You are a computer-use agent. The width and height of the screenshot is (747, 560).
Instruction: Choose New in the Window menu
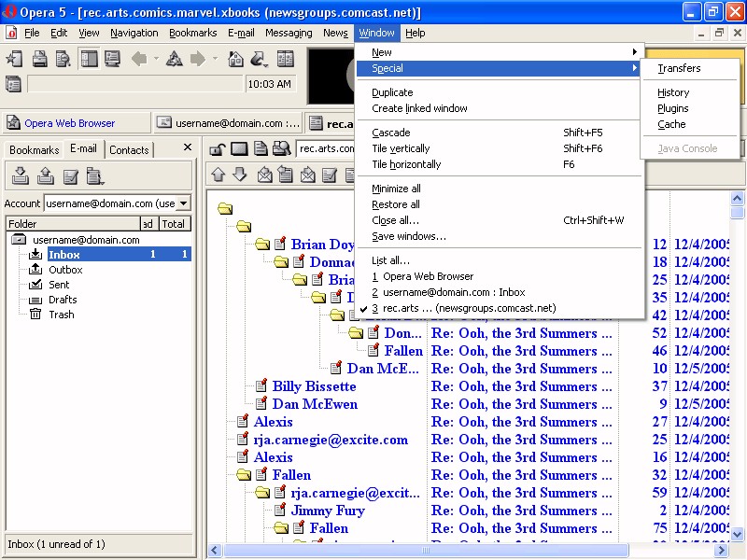[500, 52]
